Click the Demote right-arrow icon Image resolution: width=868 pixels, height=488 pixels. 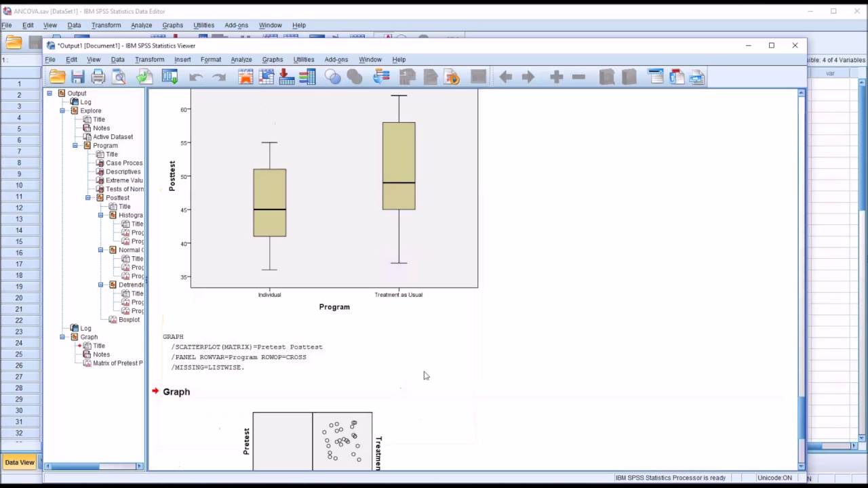(528, 77)
